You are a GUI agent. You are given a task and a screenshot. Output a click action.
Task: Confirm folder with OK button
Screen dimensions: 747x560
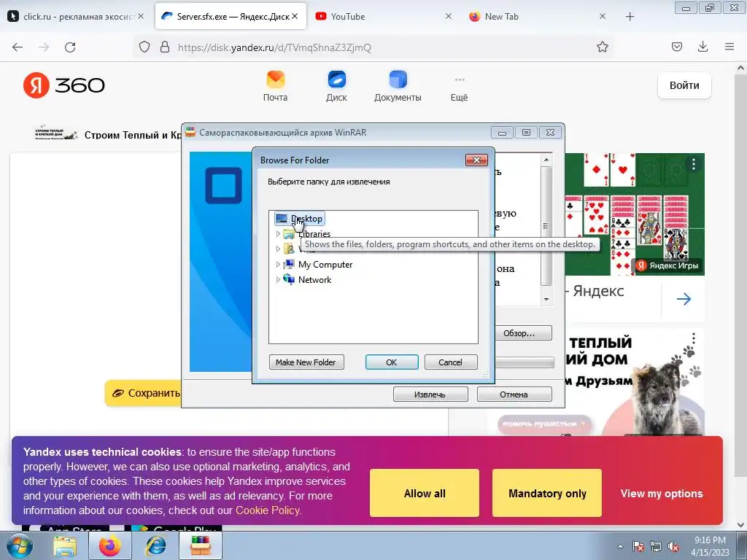pos(392,362)
